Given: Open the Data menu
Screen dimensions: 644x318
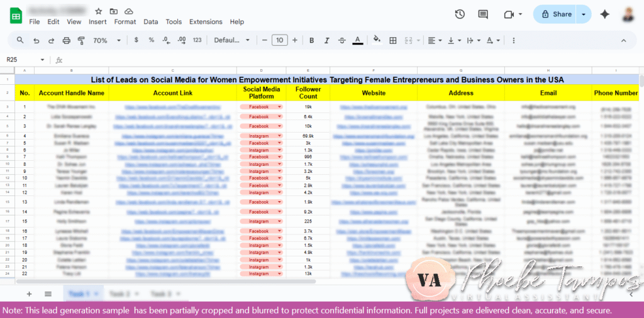Looking at the screenshot, I should click(151, 22).
